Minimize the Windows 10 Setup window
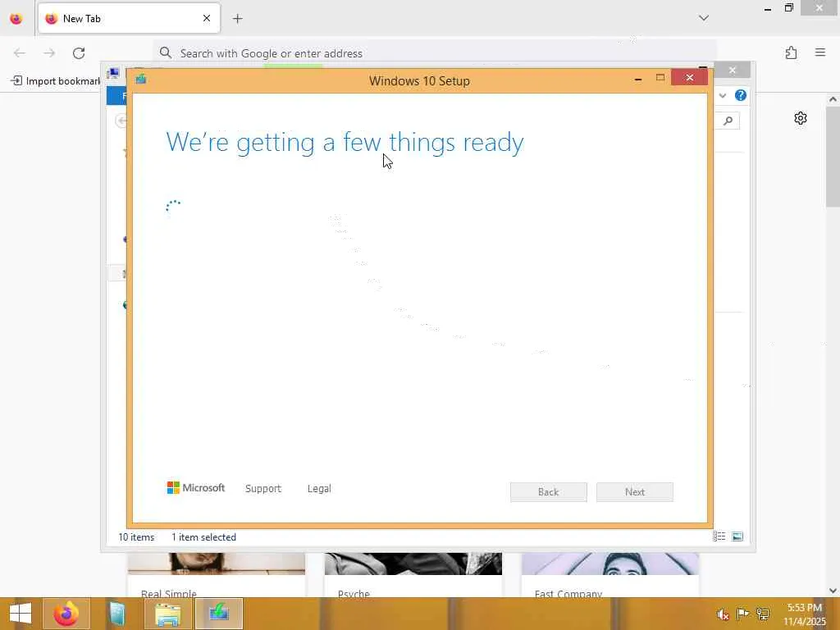This screenshot has height=630, width=840. (x=638, y=79)
